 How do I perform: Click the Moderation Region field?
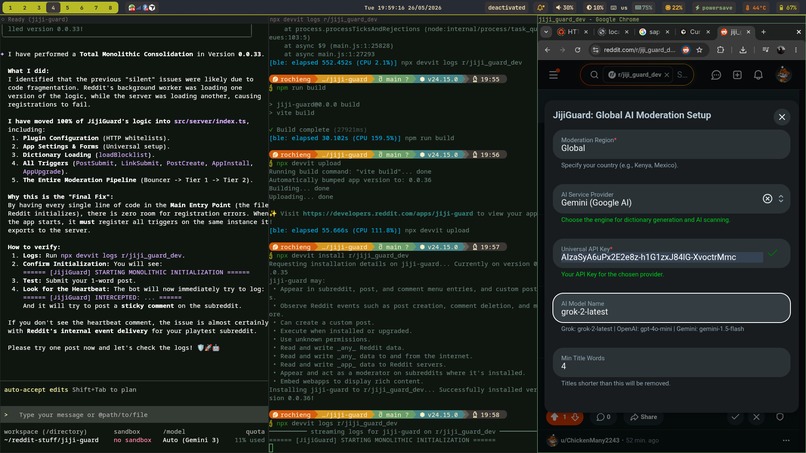671,144
